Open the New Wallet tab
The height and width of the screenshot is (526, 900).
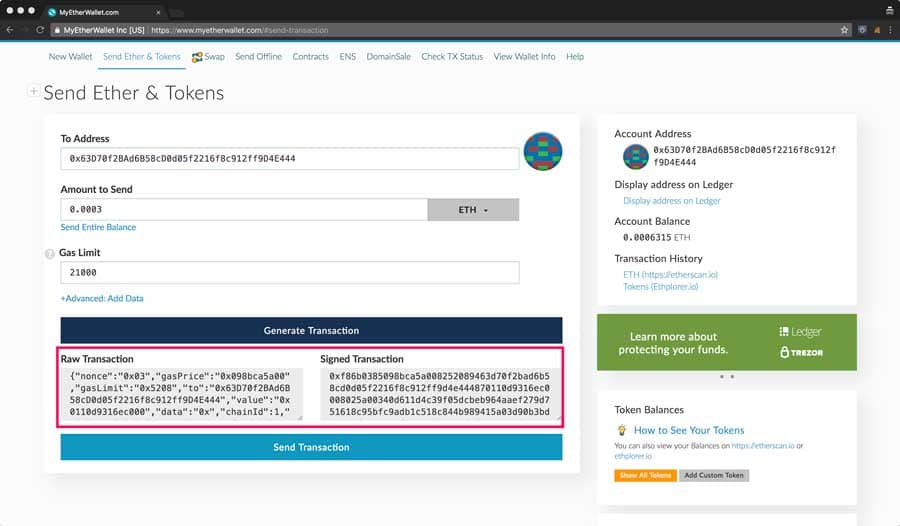point(70,56)
